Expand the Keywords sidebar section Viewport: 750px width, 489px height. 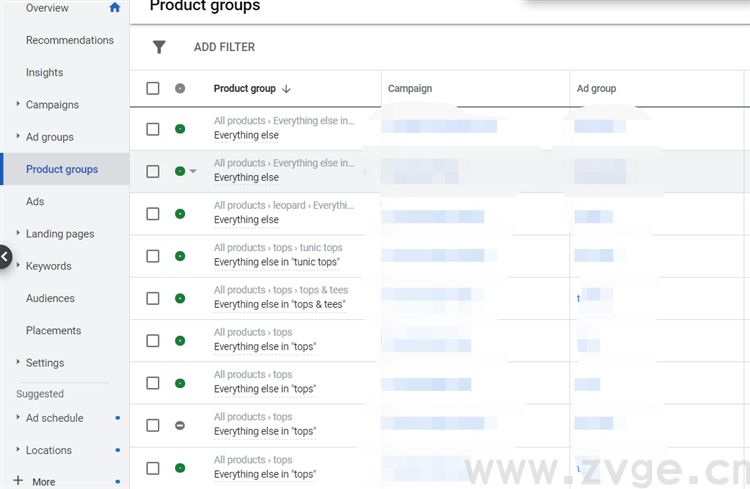pyautogui.click(x=18, y=266)
